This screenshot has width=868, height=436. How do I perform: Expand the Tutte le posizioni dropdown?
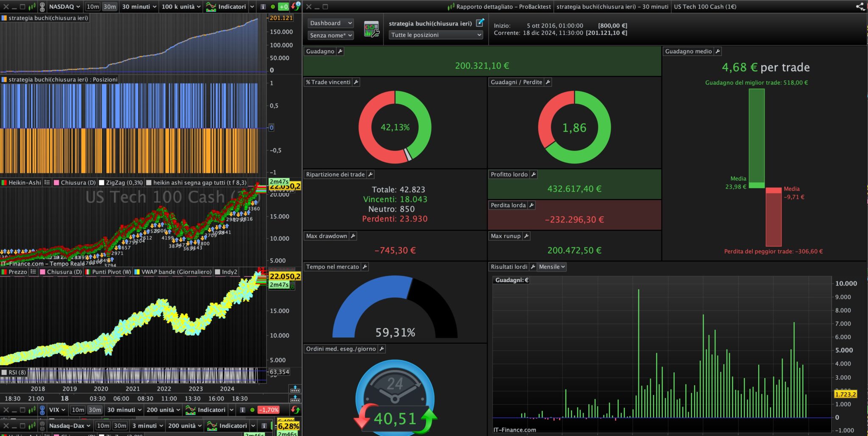pyautogui.click(x=436, y=35)
